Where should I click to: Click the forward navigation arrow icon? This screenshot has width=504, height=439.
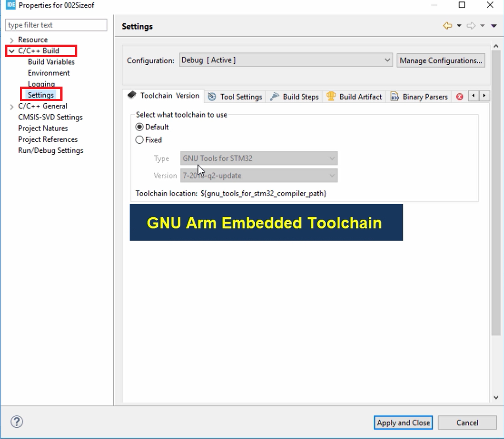(x=471, y=26)
